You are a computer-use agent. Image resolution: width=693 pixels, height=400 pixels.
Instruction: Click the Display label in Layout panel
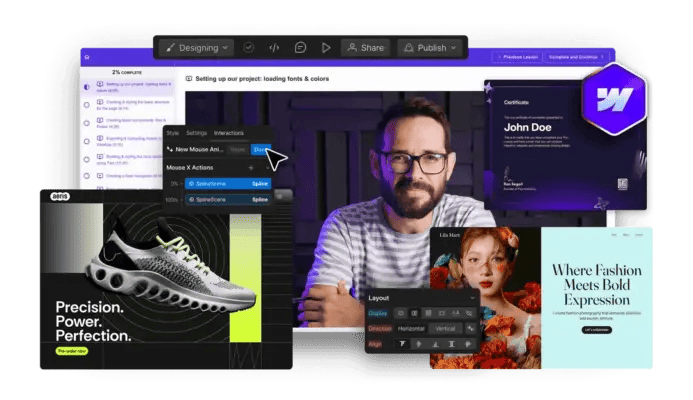[377, 313]
